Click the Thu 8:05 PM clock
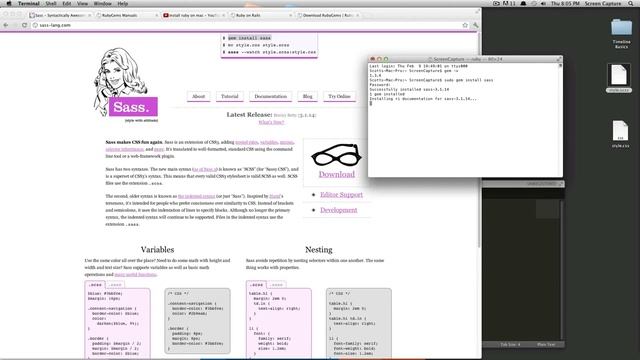 (565, 4)
